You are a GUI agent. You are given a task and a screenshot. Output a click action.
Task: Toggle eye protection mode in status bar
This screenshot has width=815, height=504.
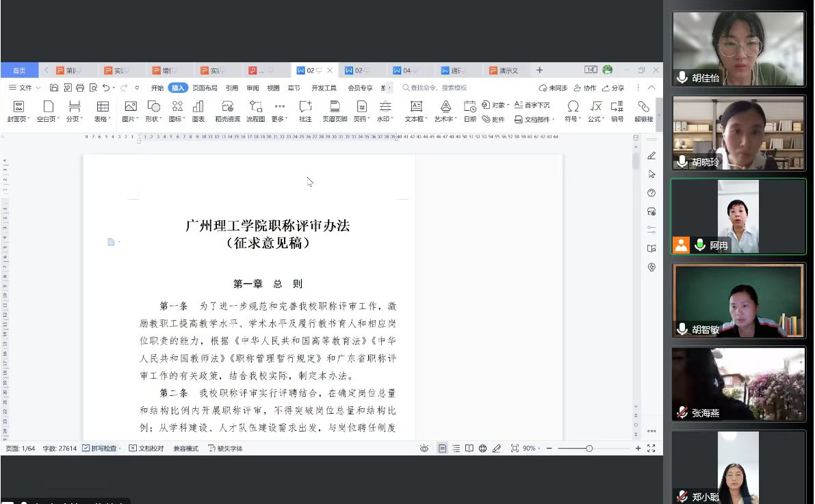(424, 449)
